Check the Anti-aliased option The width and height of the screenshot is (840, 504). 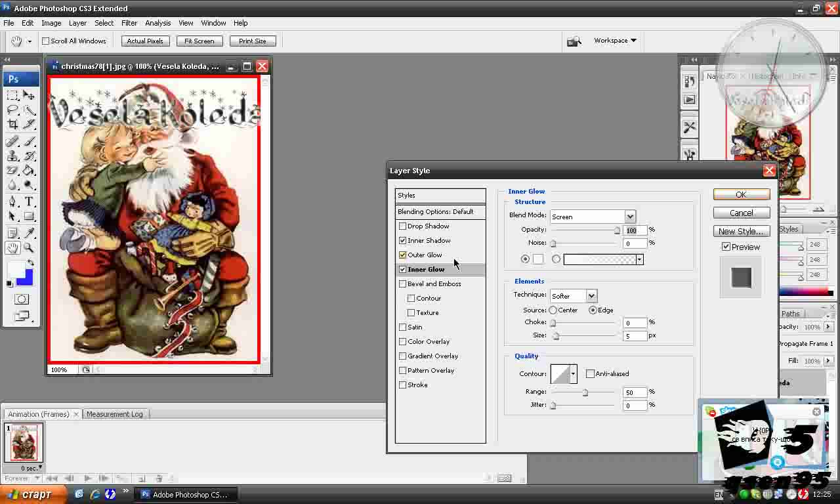(590, 374)
